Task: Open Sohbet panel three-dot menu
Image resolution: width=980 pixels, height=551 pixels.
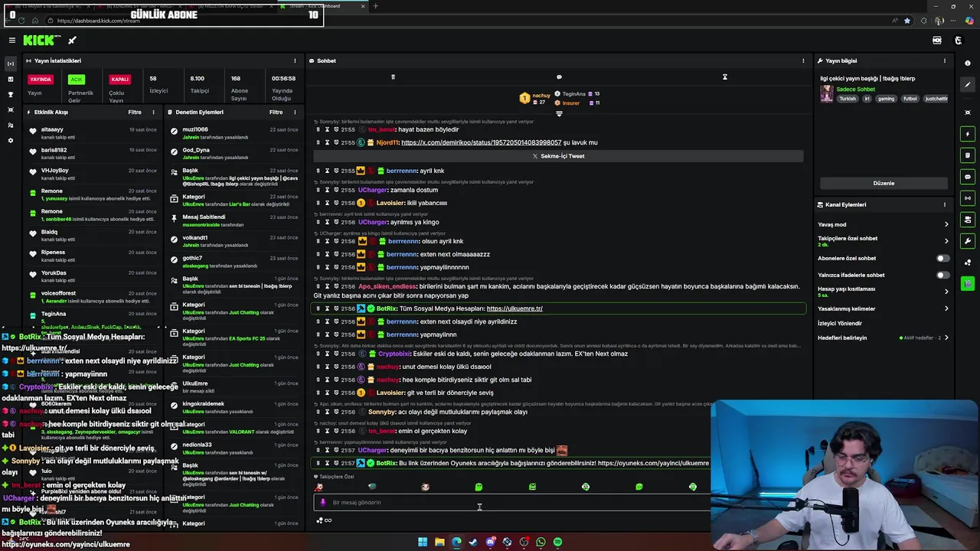Action: coord(803,60)
